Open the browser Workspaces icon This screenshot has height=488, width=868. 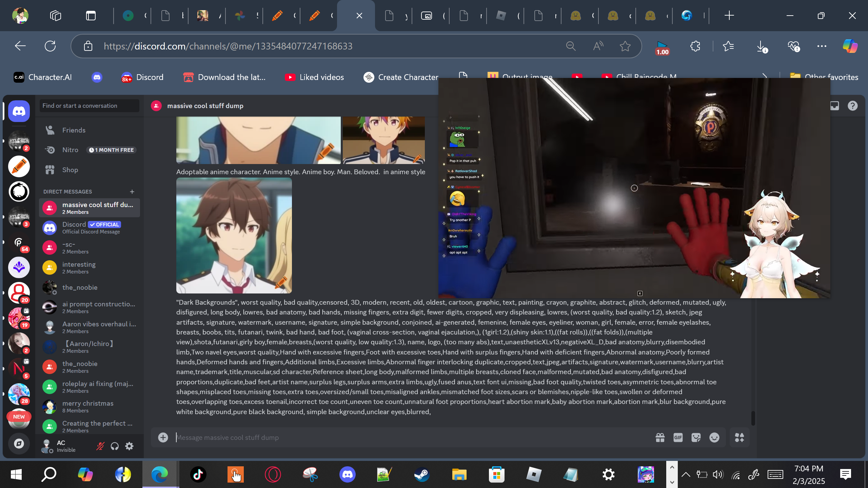[x=56, y=16]
